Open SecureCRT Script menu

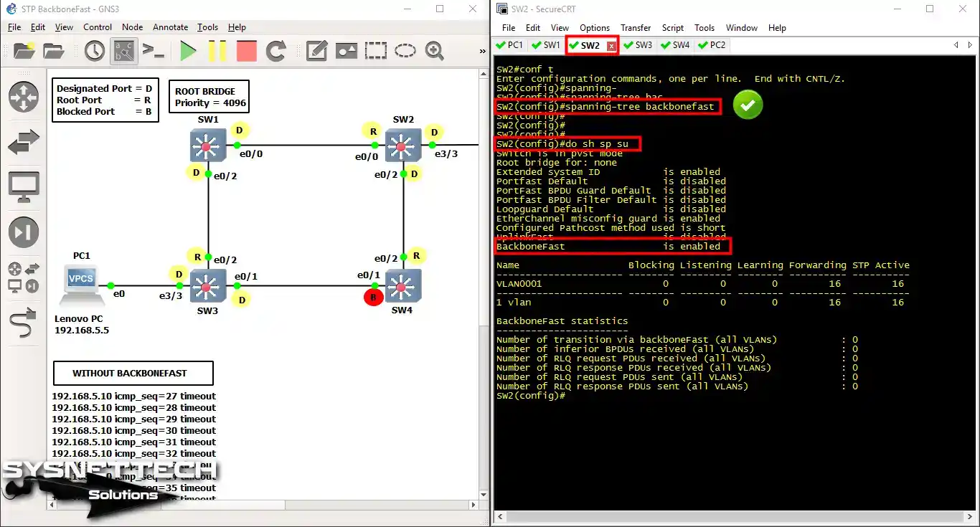(x=673, y=28)
